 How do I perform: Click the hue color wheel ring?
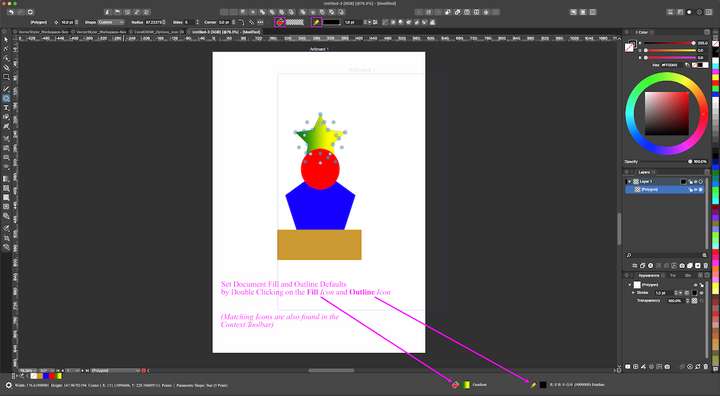point(667,76)
